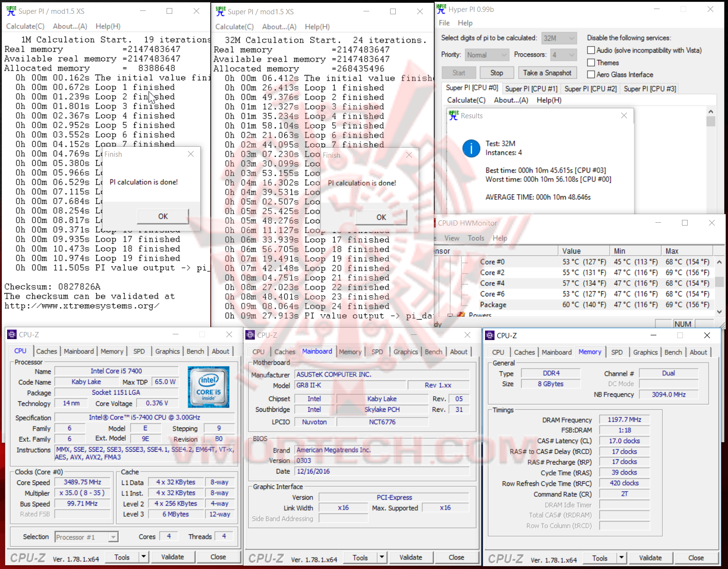Open the Caches tab in the CPU-Z Processor window
The image size is (728, 569).
tap(47, 351)
